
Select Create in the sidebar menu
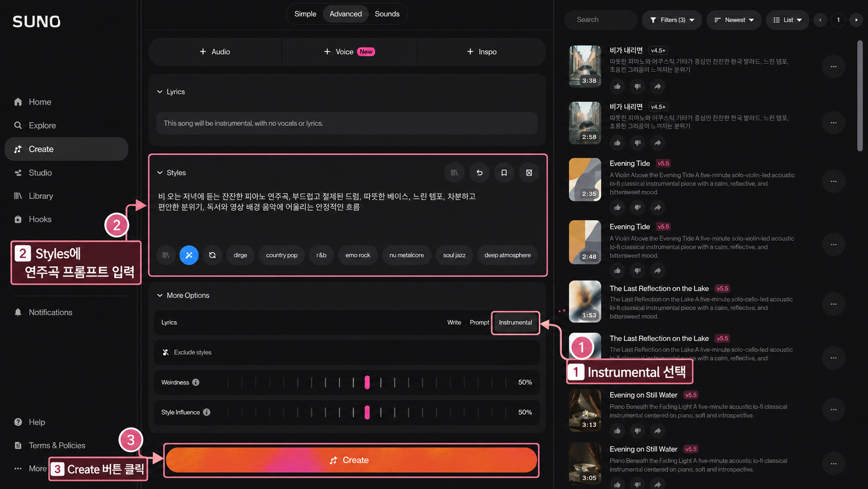click(x=66, y=149)
